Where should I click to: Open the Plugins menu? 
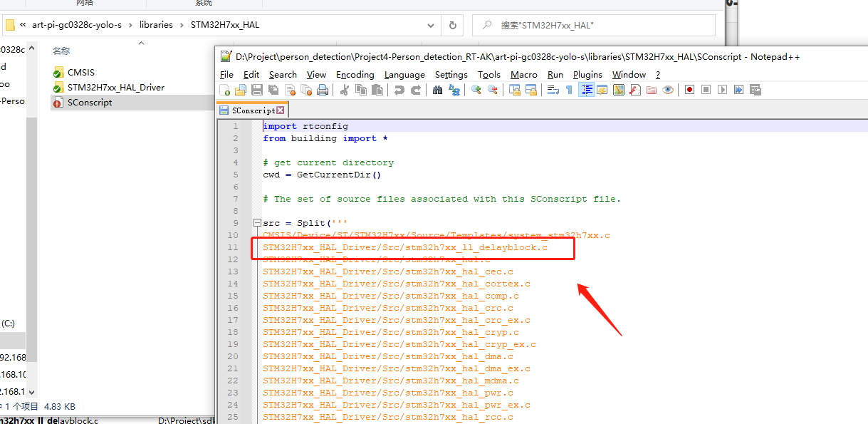(587, 75)
